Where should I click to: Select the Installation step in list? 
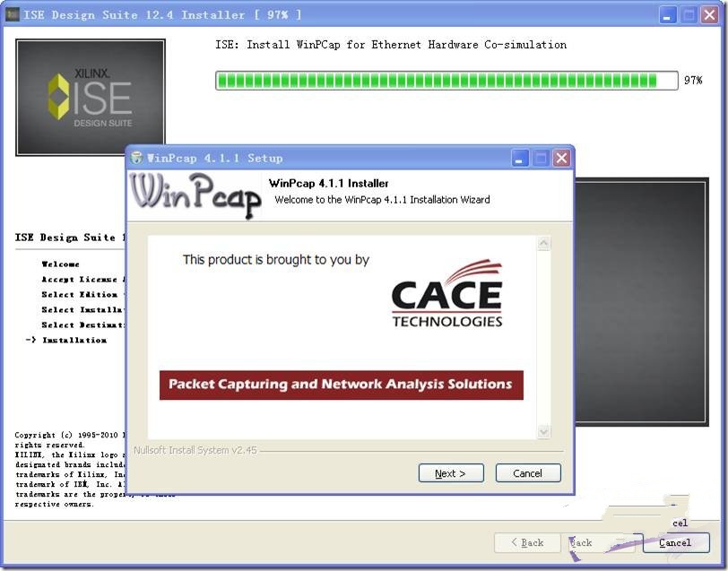click(74, 341)
